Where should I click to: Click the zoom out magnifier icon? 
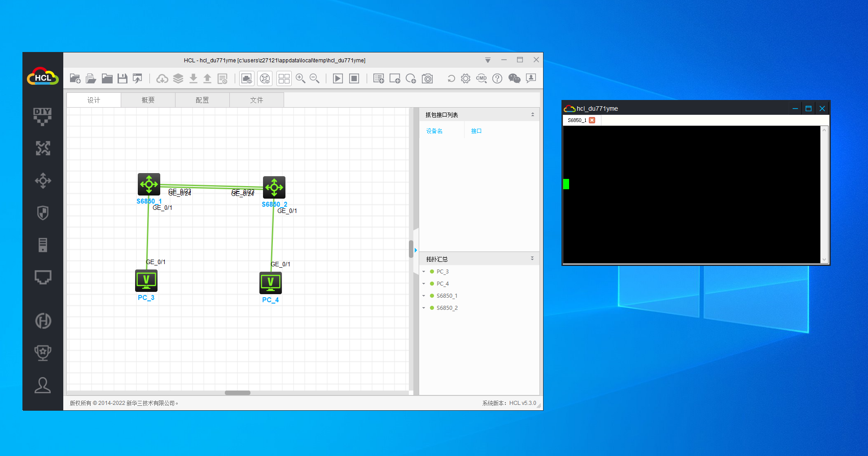click(x=315, y=78)
